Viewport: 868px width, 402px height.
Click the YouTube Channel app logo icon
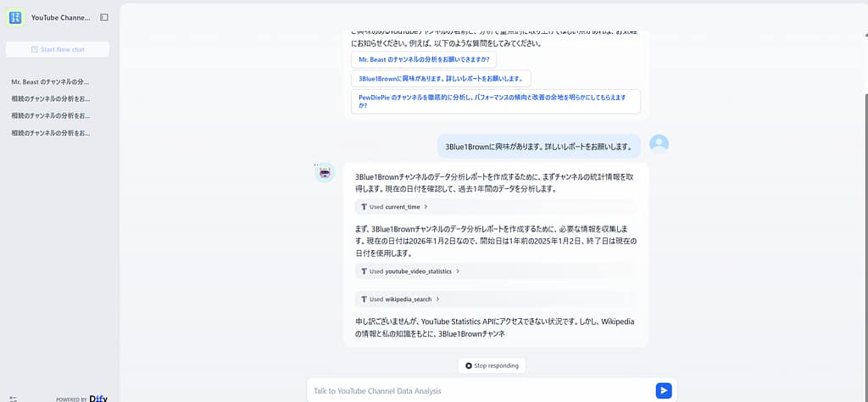[16, 17]
